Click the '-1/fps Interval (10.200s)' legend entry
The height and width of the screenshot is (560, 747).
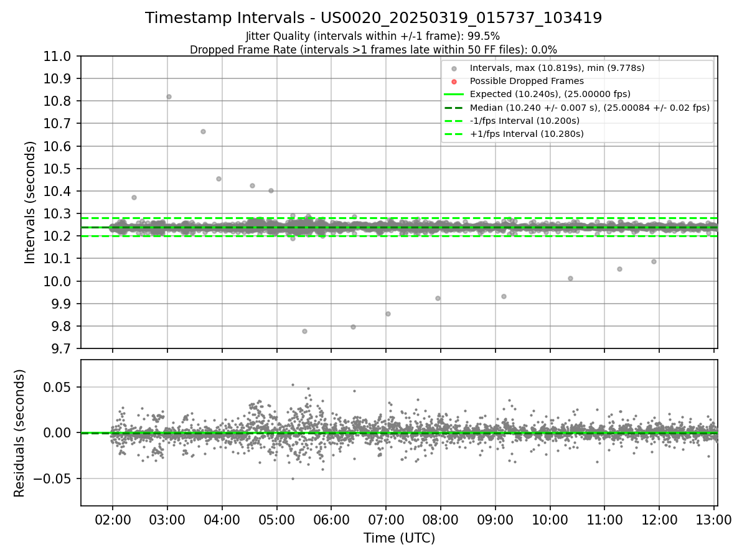(525, 121)
